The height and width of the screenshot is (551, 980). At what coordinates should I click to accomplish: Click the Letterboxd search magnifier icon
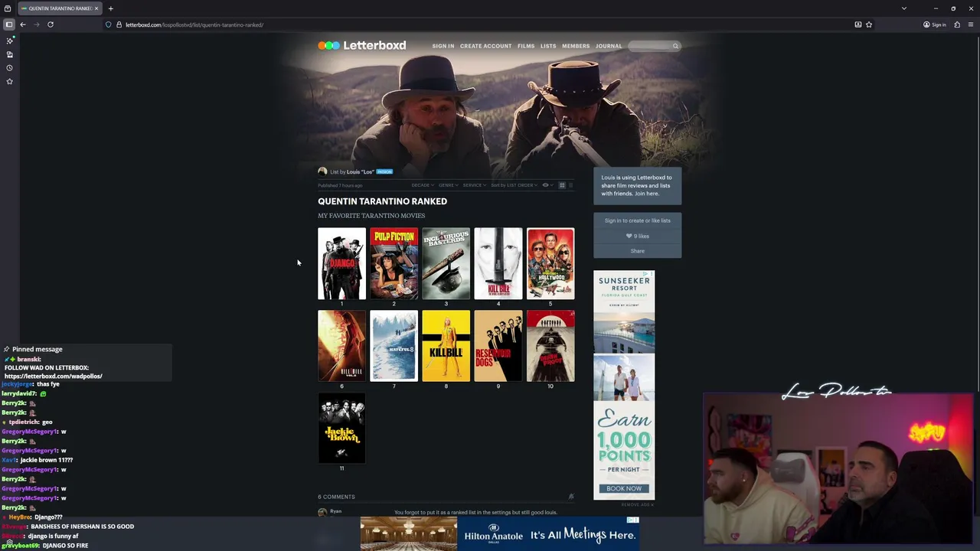point(675,46)
